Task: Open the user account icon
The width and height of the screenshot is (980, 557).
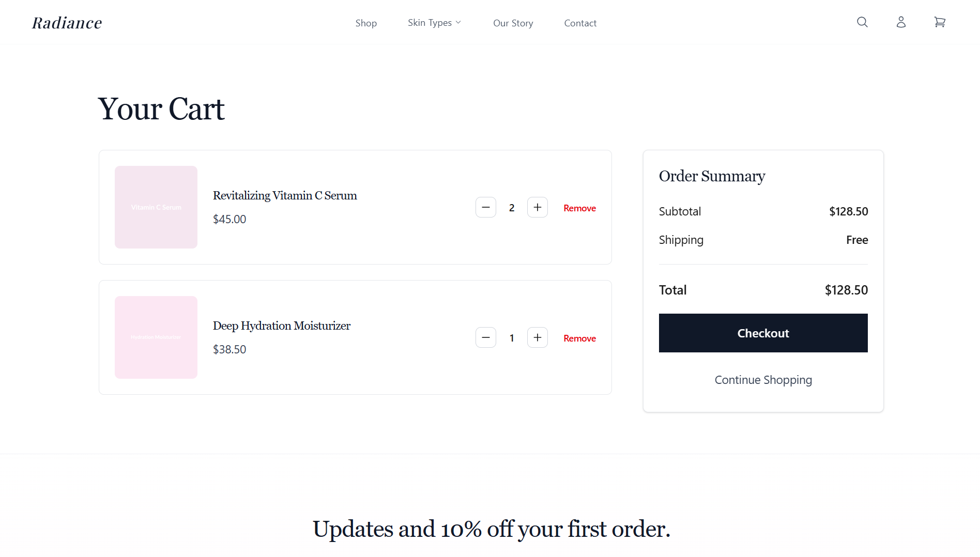Action: click(901, 22)
